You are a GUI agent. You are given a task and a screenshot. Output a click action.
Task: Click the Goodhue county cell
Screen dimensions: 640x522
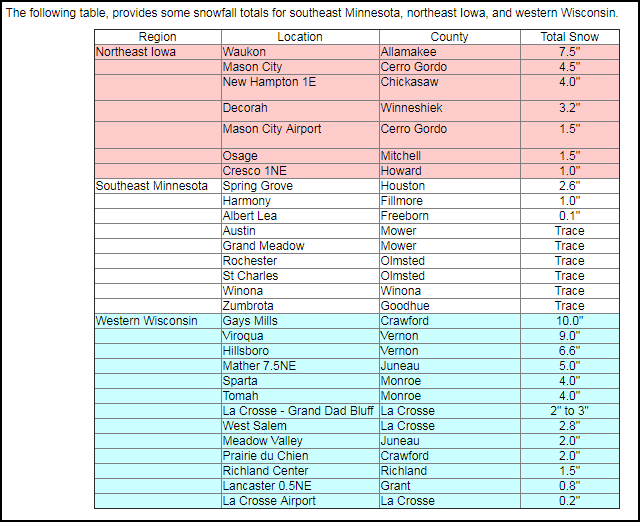point(449,306)
